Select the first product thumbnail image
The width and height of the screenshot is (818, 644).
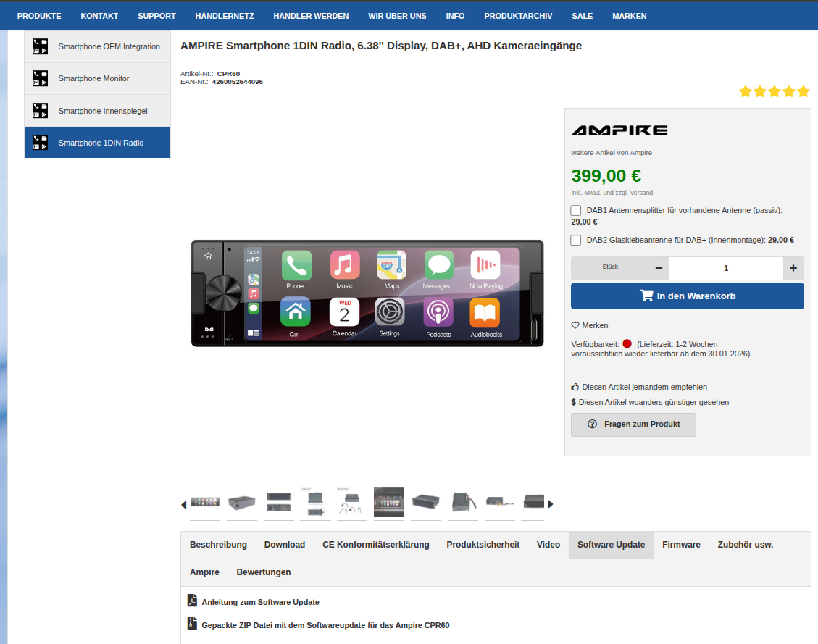pos(205,502)
